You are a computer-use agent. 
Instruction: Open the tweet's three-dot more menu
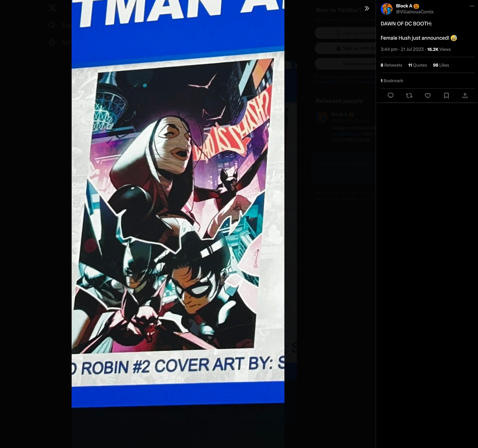(472, 6)
